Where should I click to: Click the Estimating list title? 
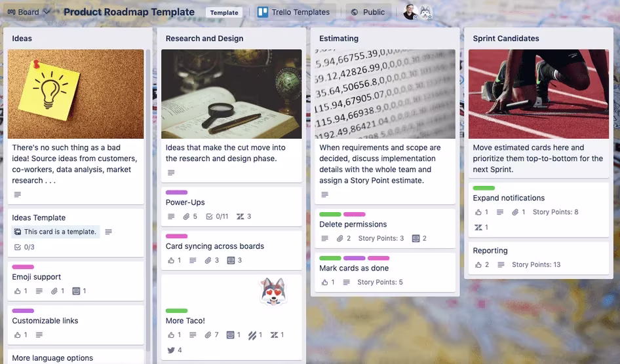pyautogui.click(x=339, y=39)
